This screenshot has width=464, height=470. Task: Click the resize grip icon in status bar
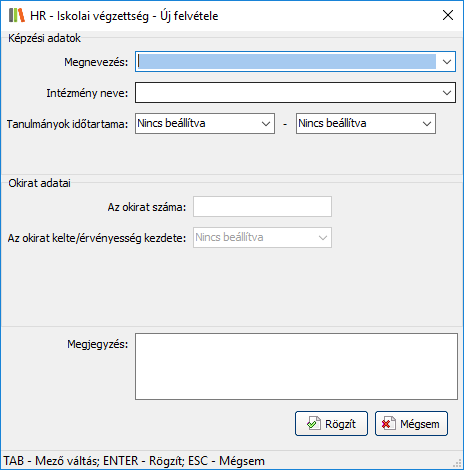[x=457, y=463]
